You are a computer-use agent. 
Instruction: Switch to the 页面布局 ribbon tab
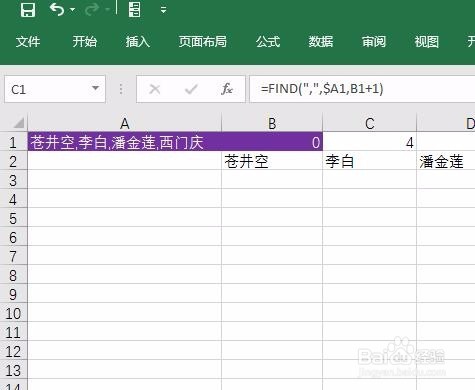click(203, 42)
